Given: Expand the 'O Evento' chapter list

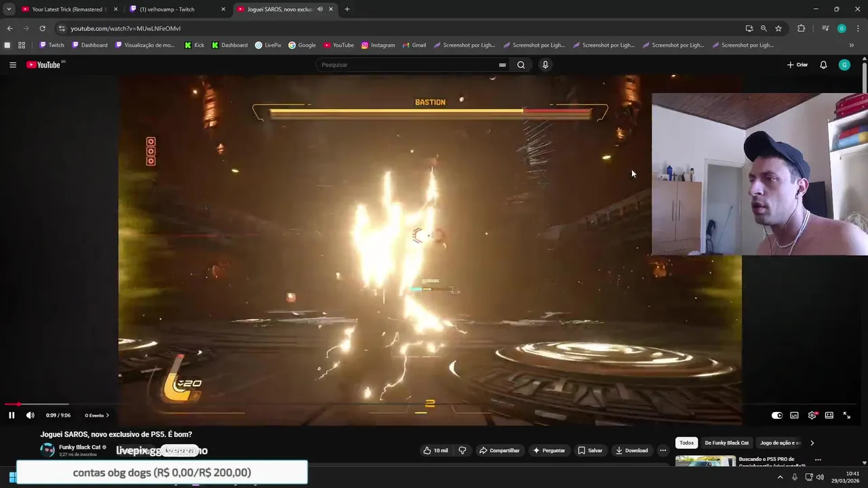Looking at the screenshot, I should point(97,415).
